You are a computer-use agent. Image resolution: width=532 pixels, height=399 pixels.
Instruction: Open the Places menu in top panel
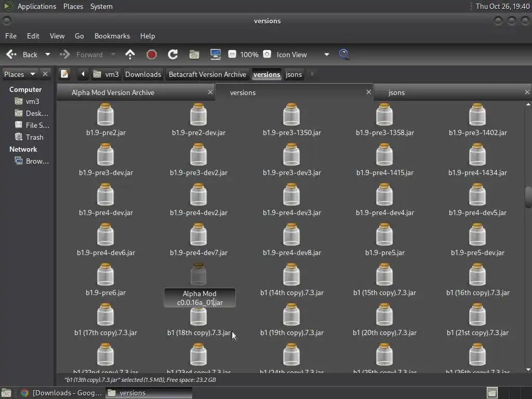[73, 6]
